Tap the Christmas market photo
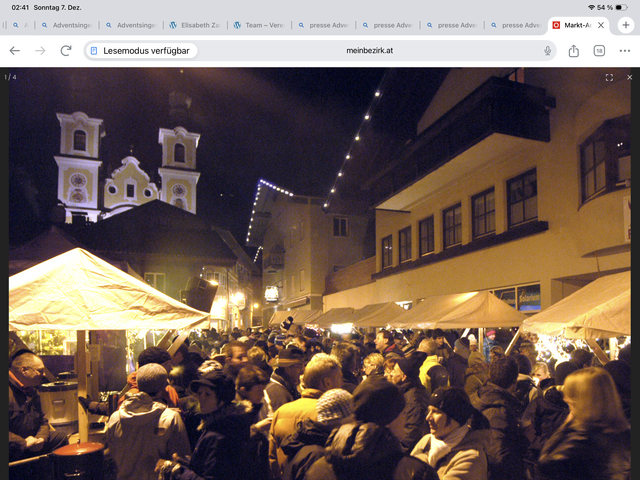This screenshot has width=640, height=480. pos(320,280)
